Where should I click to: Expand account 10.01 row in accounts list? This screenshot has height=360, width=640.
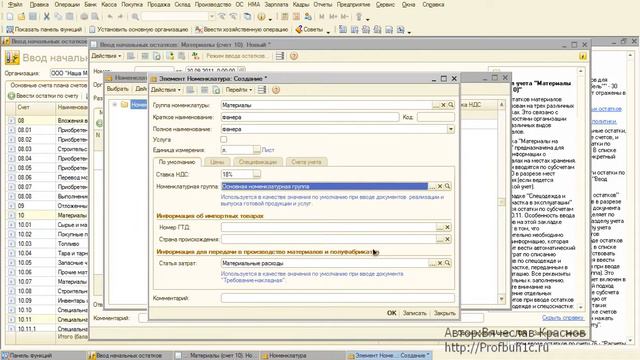point(11,225)
